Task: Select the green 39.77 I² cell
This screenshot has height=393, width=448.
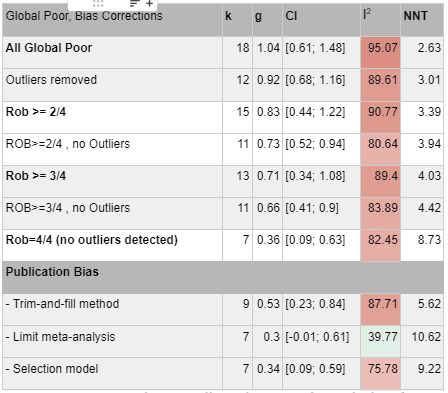Action: click(380, 342)
